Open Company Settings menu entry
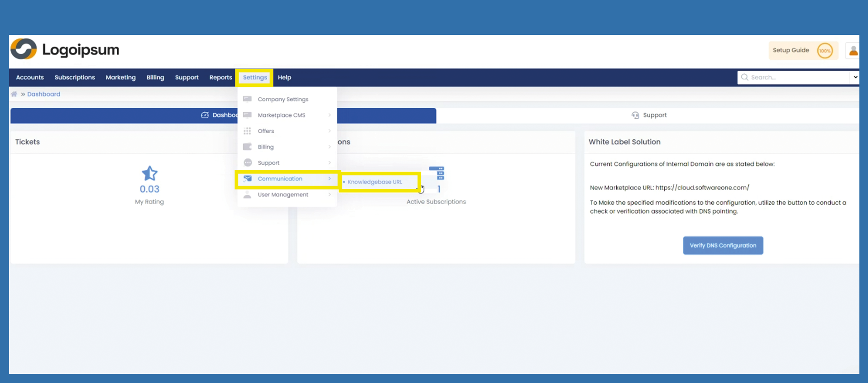Screen dimensions: 868x383 tap(283, 99)
